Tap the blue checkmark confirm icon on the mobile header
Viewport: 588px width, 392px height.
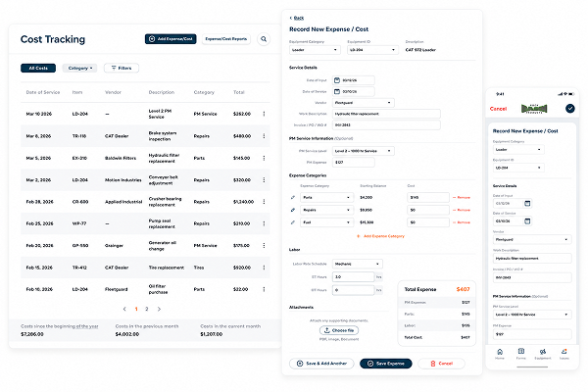pos(570,109)
